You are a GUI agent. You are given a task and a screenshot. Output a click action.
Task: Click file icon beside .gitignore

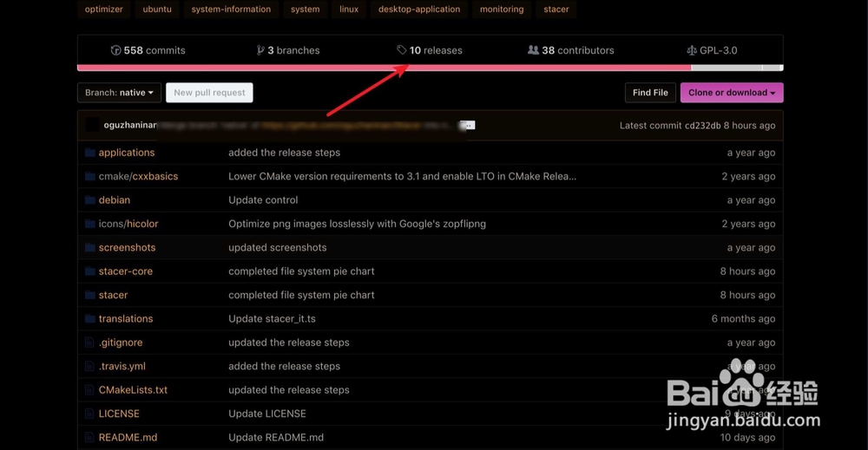click(x=89, y=342)
